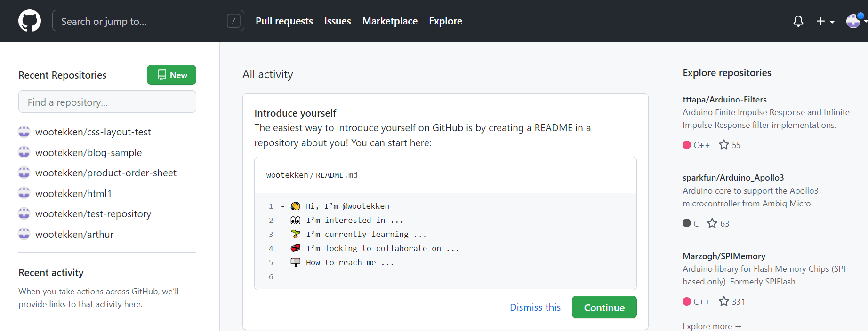868x331 pixels.
Task: Click avatar icon beside html1
Action: click(x=24, y=193)
